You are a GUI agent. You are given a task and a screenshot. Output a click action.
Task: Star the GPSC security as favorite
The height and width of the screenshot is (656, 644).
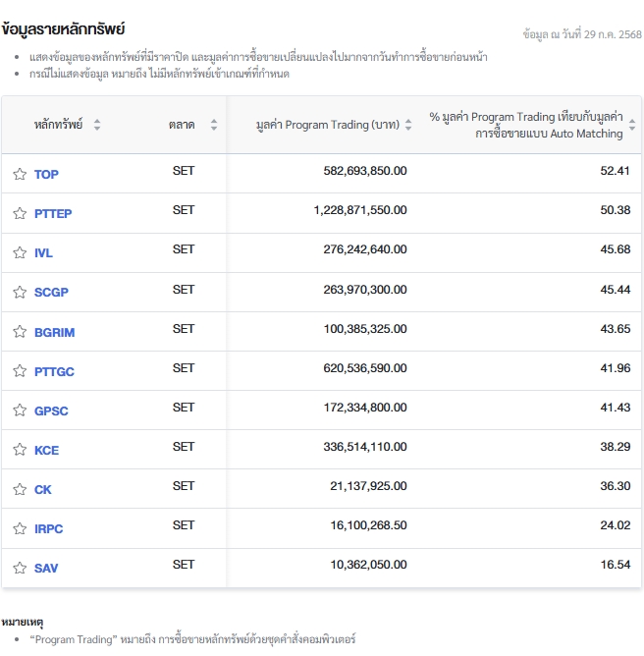click(x=20, y=410)
